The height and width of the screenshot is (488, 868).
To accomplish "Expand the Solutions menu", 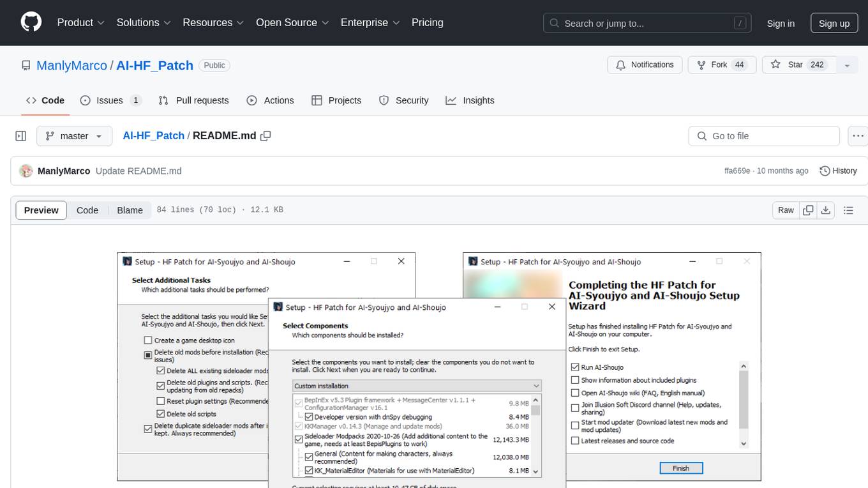I will pyautogui.click(x=144, y=22).
